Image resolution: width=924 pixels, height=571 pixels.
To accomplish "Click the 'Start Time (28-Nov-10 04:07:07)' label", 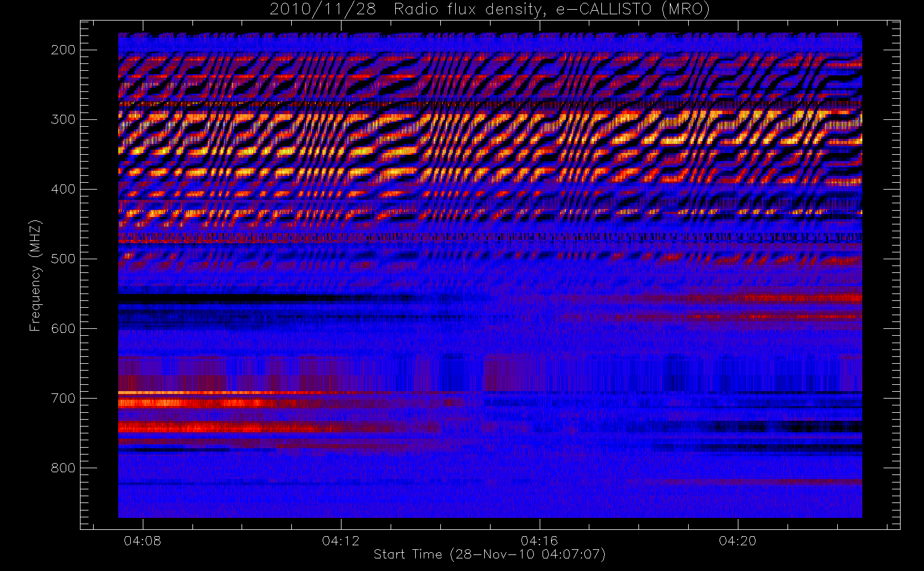I will pos(489,554).
